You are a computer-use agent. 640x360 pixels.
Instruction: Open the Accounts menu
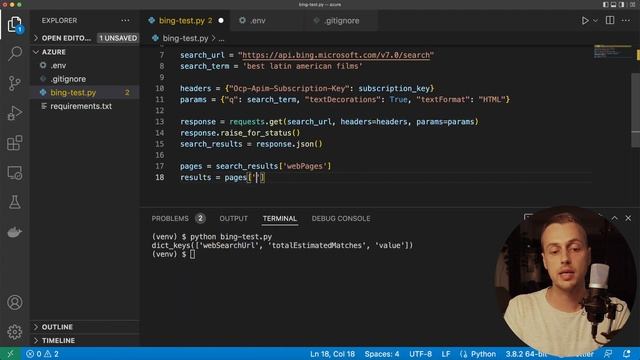tap(15, 302)
